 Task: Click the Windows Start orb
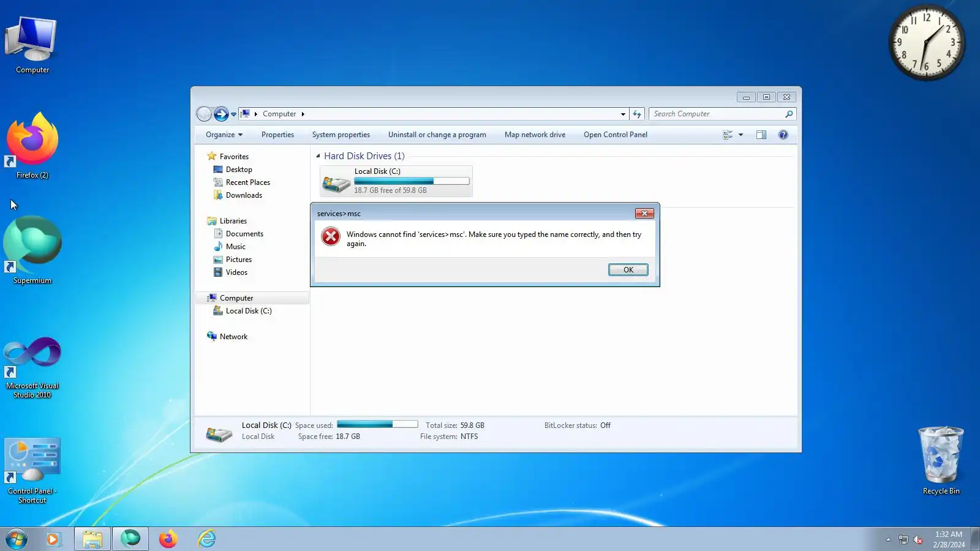pyautogui.click(x=17, y=539)
